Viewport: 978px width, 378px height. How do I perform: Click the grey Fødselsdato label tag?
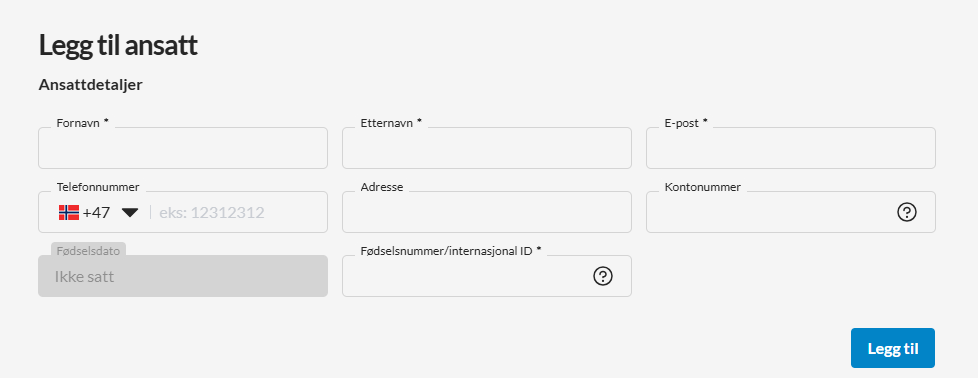pyautogui.click(x=88, y=250)
